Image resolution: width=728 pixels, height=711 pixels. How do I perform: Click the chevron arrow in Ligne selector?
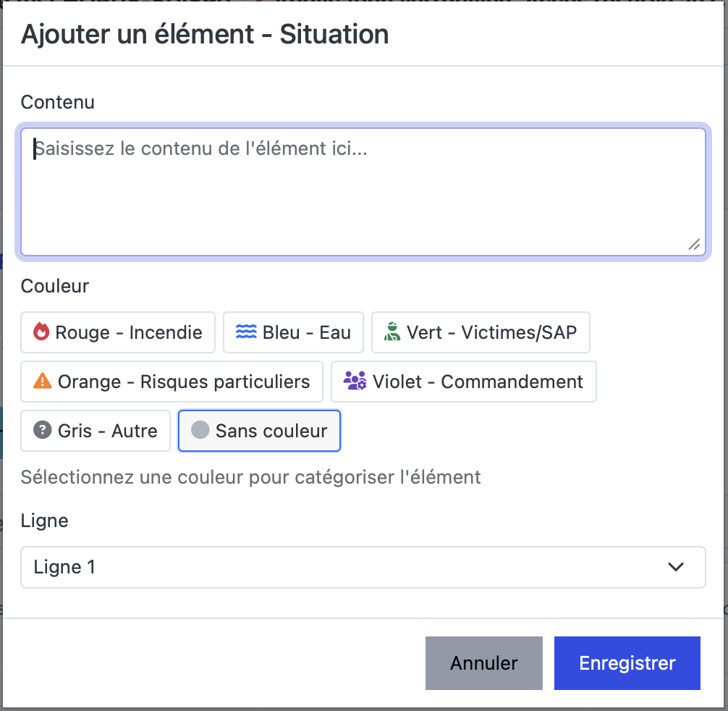pyautogui.click(x=676, y=567)
